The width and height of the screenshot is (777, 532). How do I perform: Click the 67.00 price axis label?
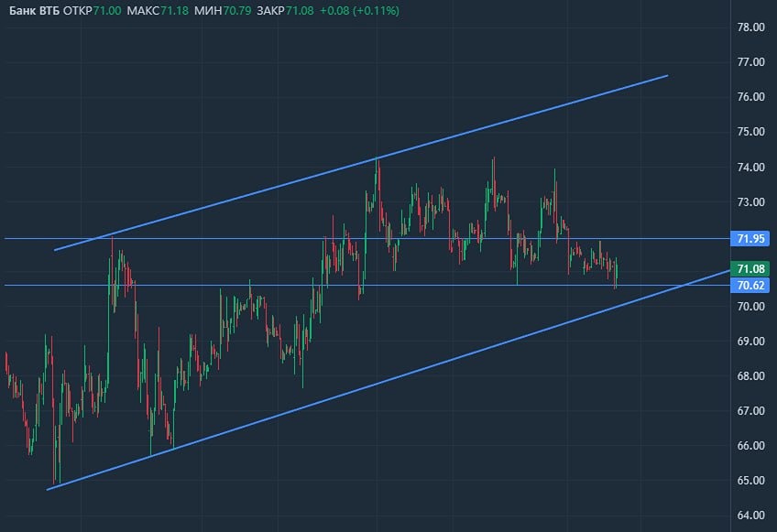tap(750, 411)
